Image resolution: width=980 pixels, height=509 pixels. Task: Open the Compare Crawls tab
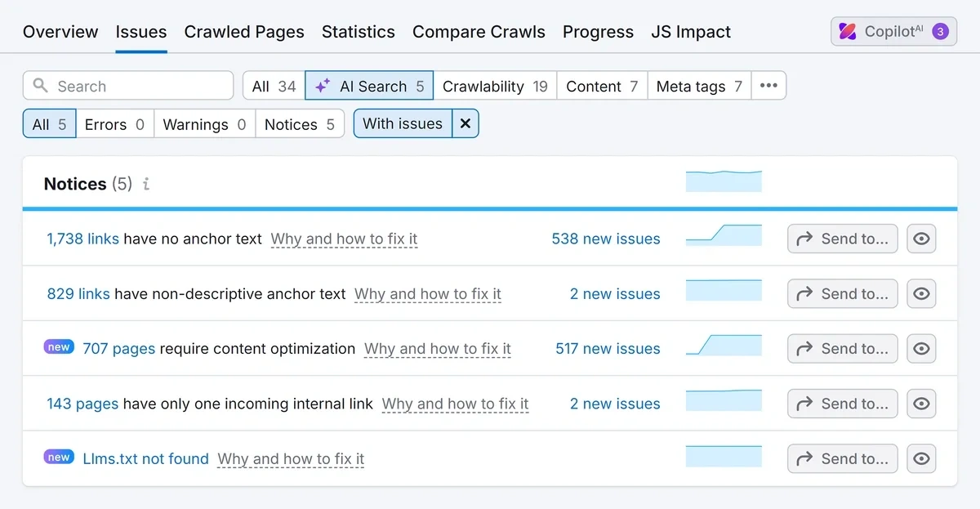pos(479,32)
